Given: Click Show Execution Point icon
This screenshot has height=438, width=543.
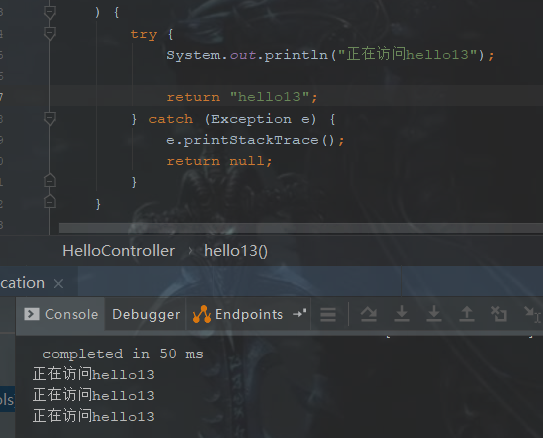Looking at the screenshot, I should 368,314.
